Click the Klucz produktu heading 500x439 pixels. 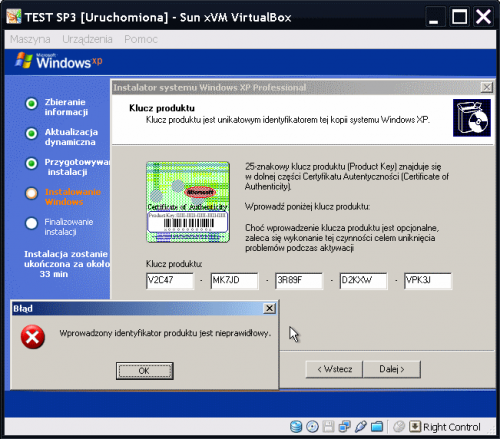[x=162, y=108]
